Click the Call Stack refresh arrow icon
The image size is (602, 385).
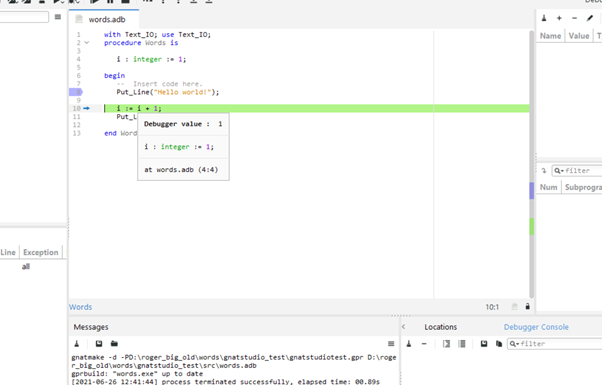pyautogui.click(x=544, y=171)
